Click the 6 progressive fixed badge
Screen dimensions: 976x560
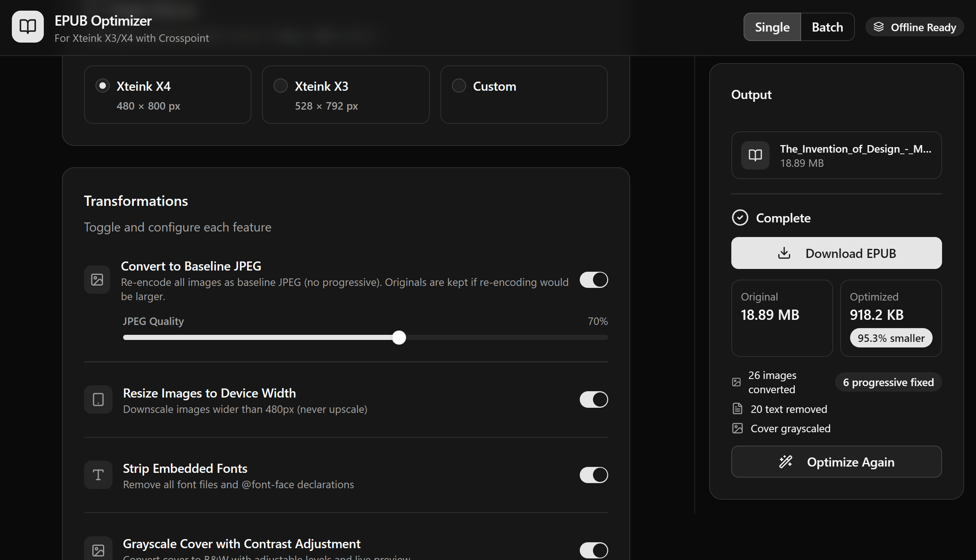(x=888, y=382)
